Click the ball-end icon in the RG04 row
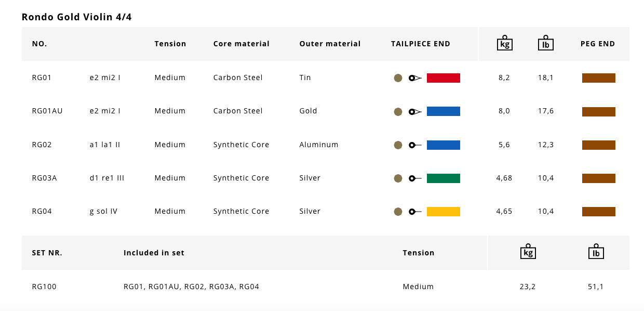The image size is (644, 311). [x=415, y=212]
